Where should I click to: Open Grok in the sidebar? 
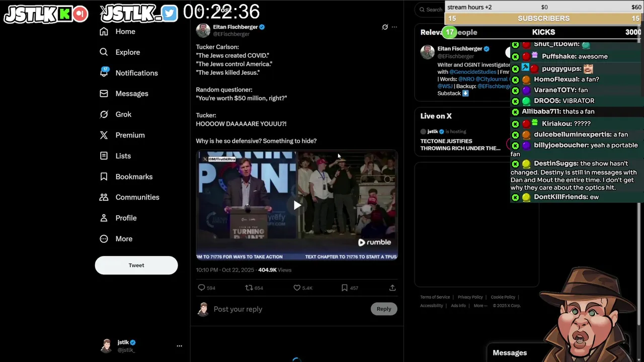click(116, 114)
